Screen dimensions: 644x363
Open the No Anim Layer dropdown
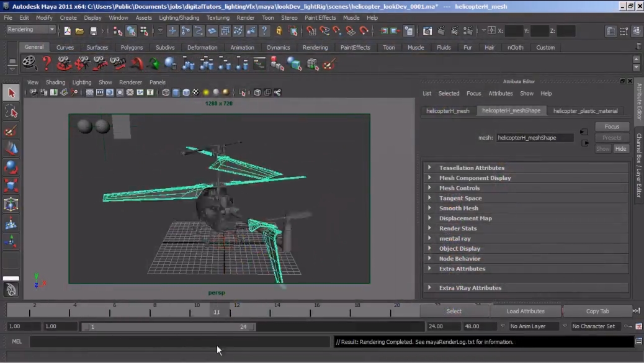[x=534, y=326]
